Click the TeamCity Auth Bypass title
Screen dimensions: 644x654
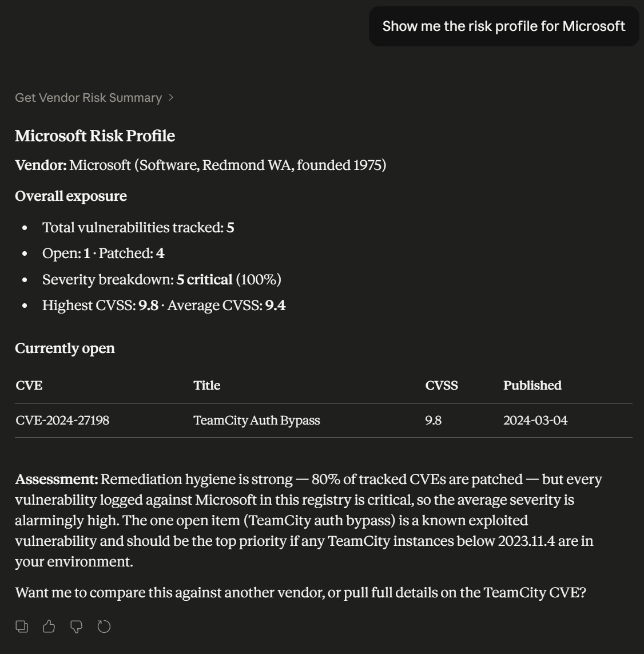point(256,420)
